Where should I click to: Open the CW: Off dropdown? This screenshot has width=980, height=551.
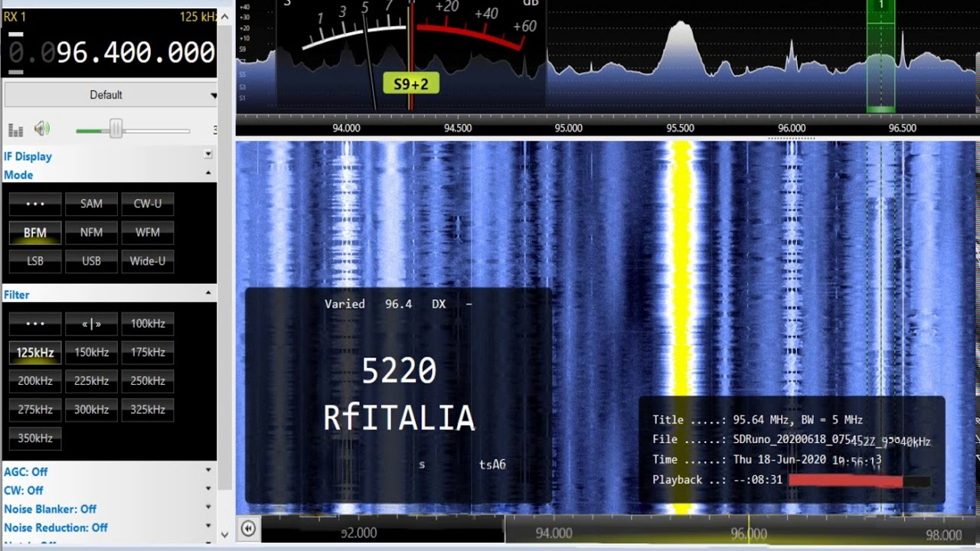207,488
